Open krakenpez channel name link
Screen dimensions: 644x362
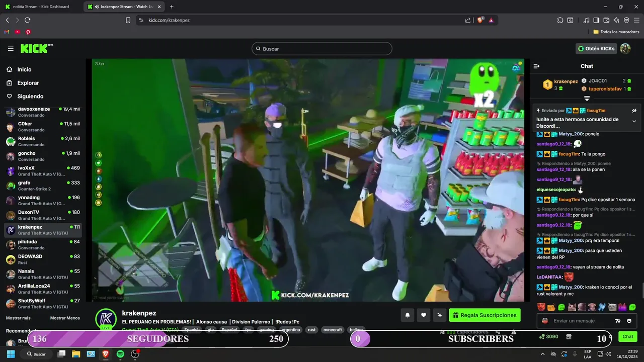139,313
